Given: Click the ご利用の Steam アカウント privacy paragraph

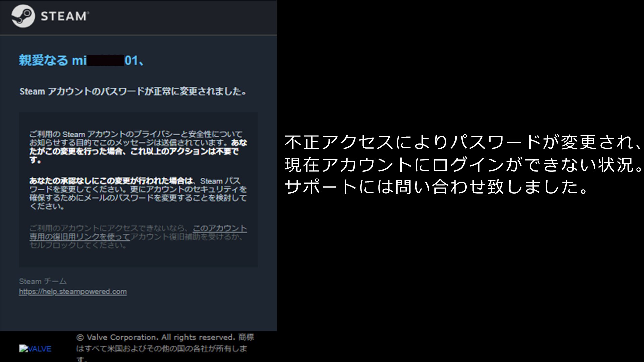Looking at the screenshot, I should point(136,134).
